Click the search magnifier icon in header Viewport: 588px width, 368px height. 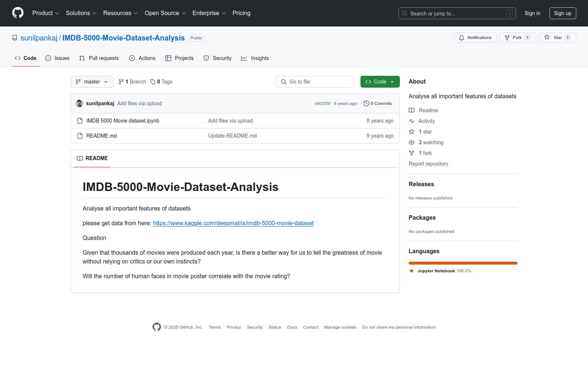[x=405, y=13]
